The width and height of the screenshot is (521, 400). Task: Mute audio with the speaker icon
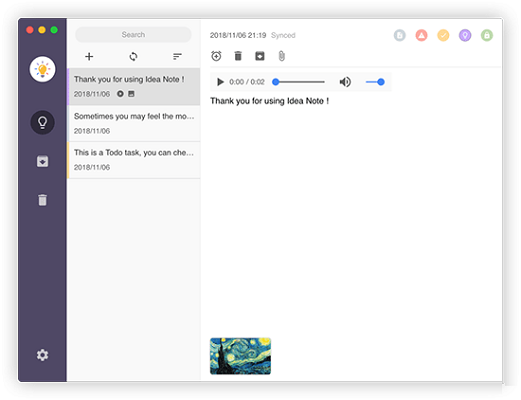tap(345, 82)
